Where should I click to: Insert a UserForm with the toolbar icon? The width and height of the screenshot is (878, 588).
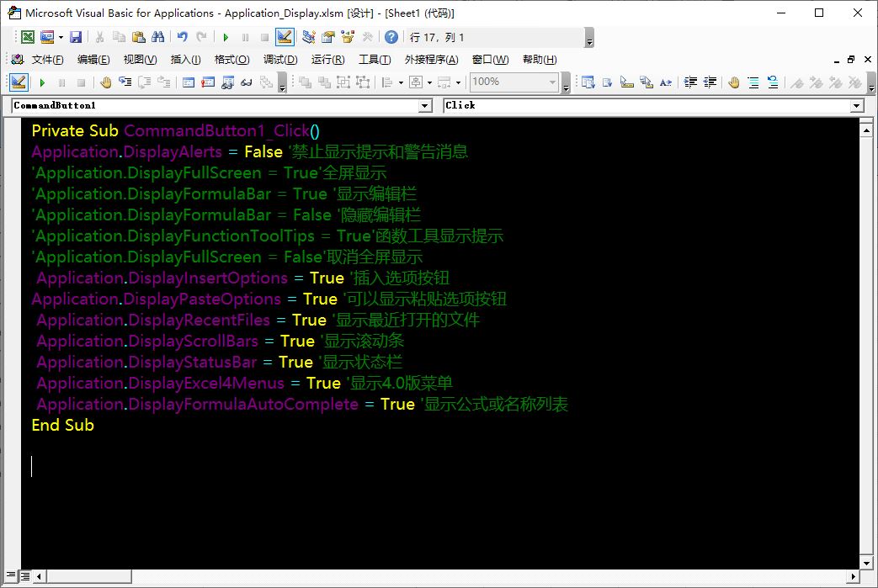[47, 38]
